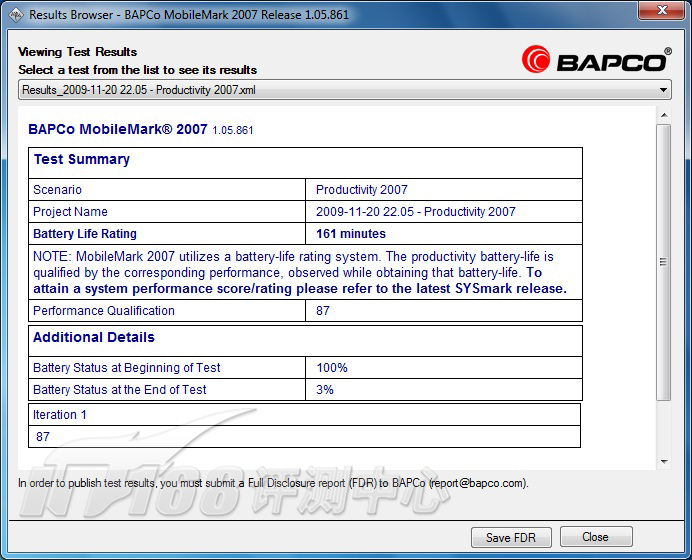Select the 'Battery Life Rating' label
Viewport: 692px width, 560px height.
point(85,233)
